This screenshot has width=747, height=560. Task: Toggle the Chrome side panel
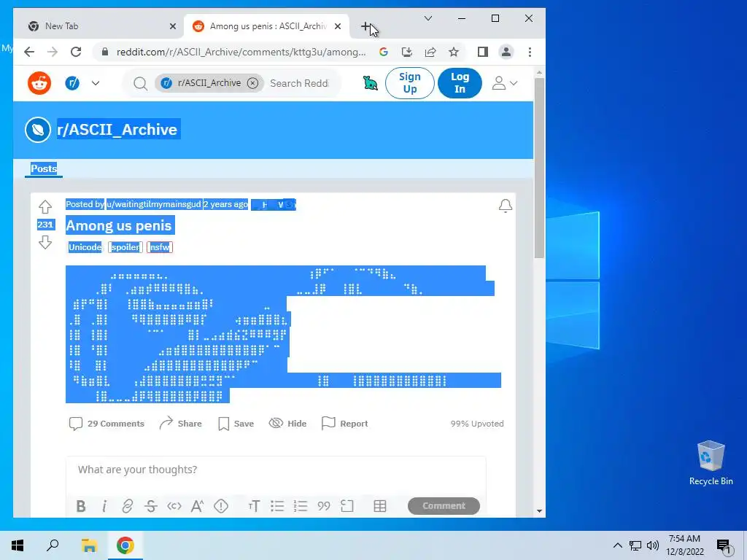[483, 52]
